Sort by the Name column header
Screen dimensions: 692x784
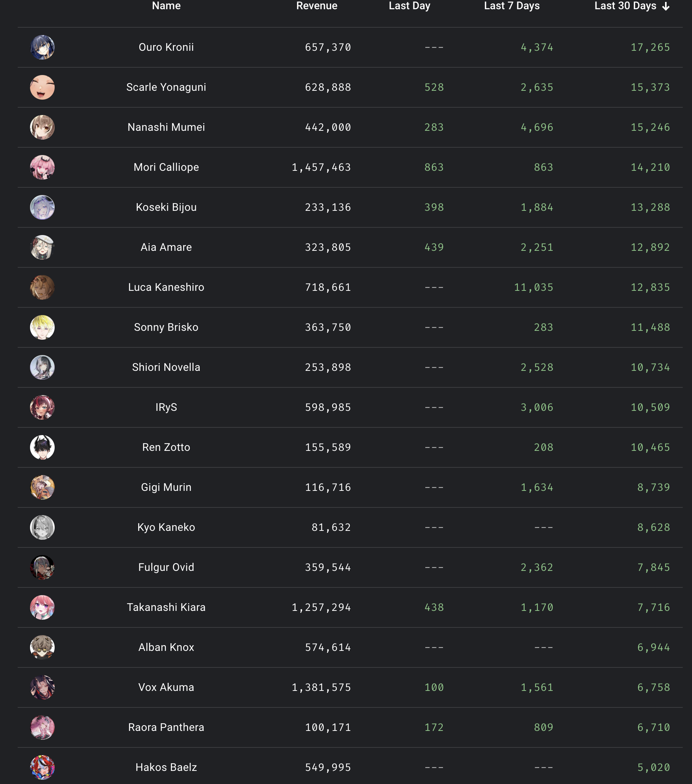166,6
